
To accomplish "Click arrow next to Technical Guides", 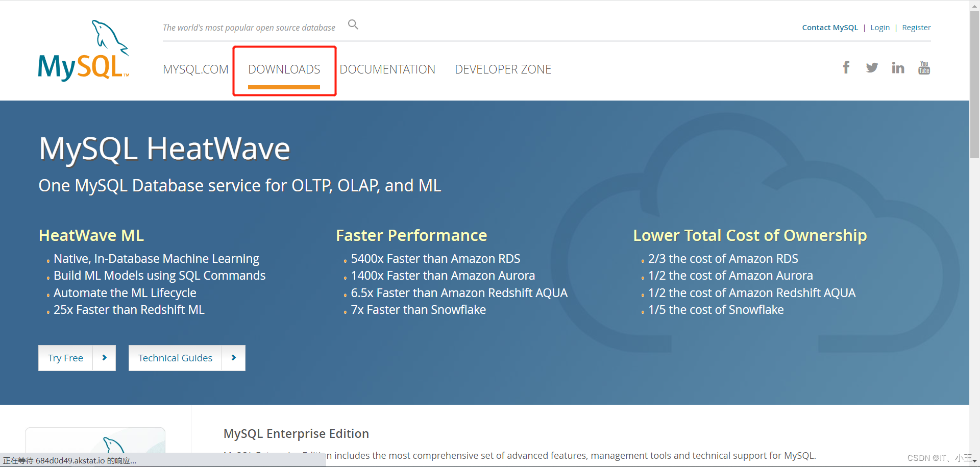I will 234,358.
